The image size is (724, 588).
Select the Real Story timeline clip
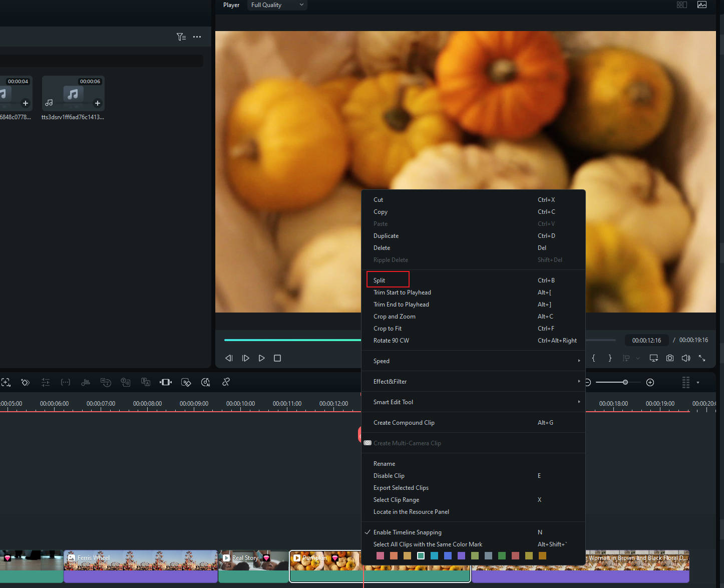coord(254,566)
